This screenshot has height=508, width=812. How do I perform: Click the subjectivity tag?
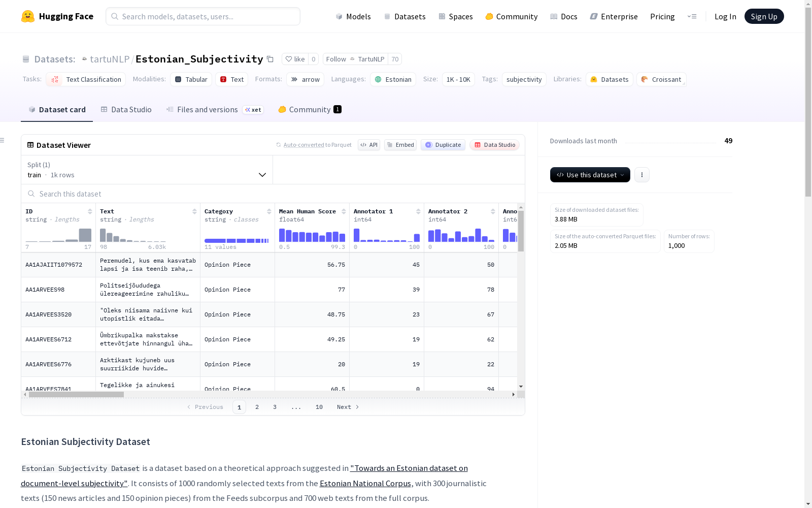click(524, 79)
